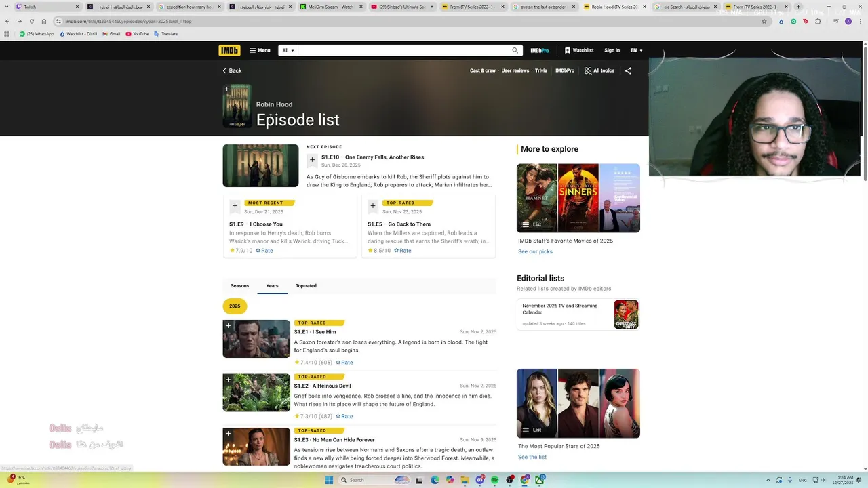Add S1.E1 I See Him to watchlist
868x488 pixels.
(x=229, y=326)
